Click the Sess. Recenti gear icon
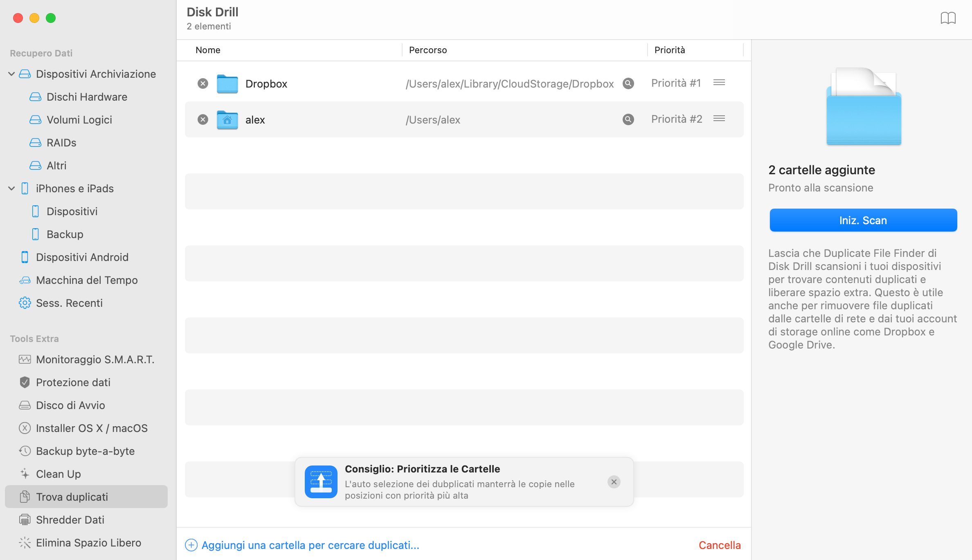This screenshot has width=972, height=560. [25, 303]
